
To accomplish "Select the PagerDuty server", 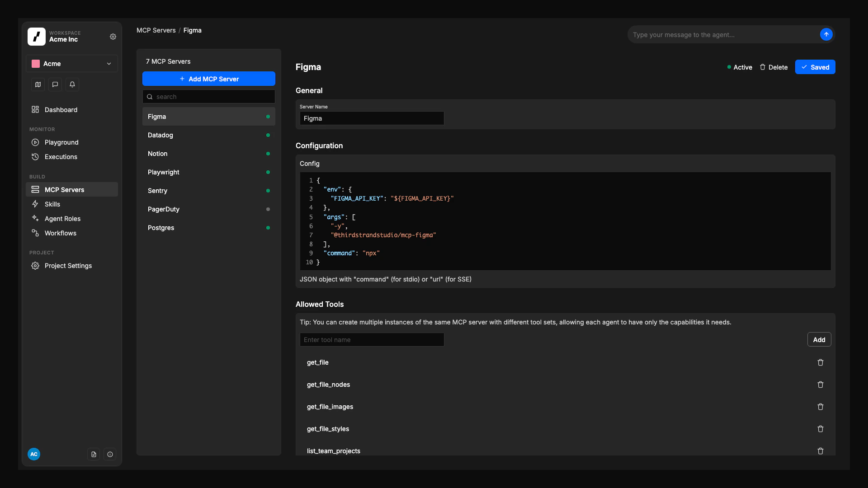I will 209,209.
